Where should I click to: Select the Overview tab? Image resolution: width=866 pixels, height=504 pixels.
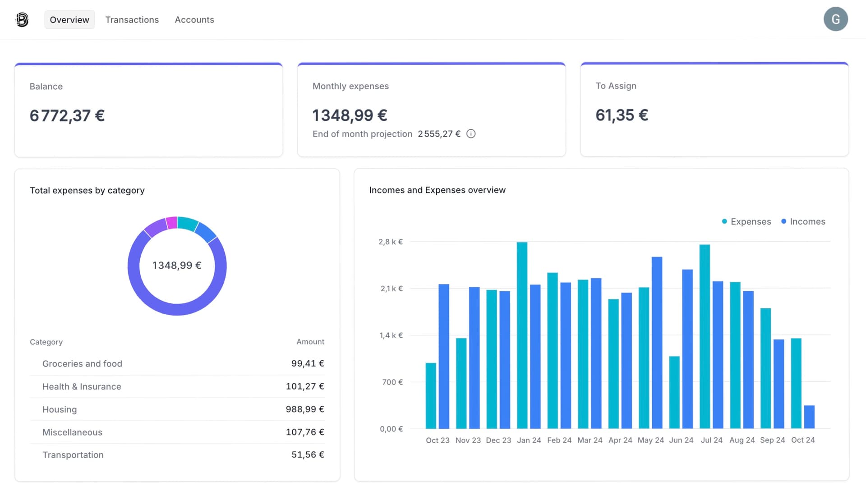pyautogui.click(x=69, y=20)
